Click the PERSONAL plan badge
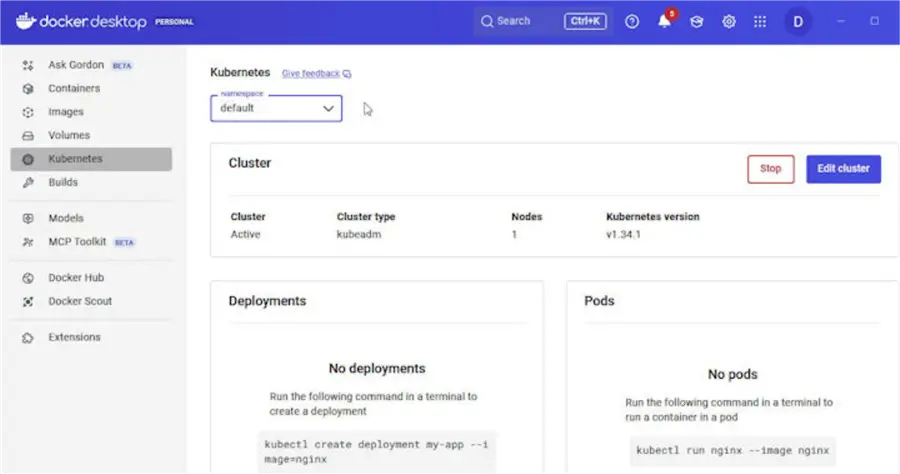This screenshot has width=900, height=474. click(174, 22)
